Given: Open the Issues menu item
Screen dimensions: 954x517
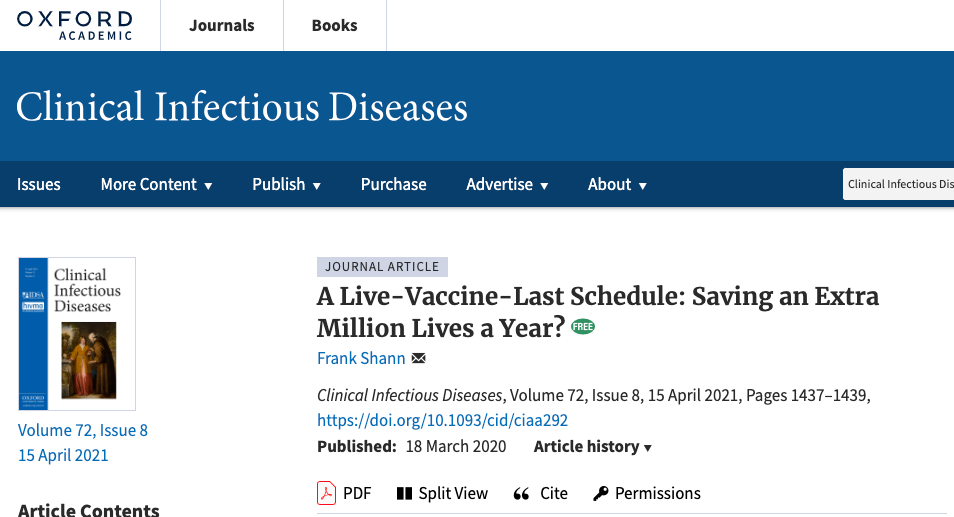Looking at the screenshot, I should click(39, 184).
